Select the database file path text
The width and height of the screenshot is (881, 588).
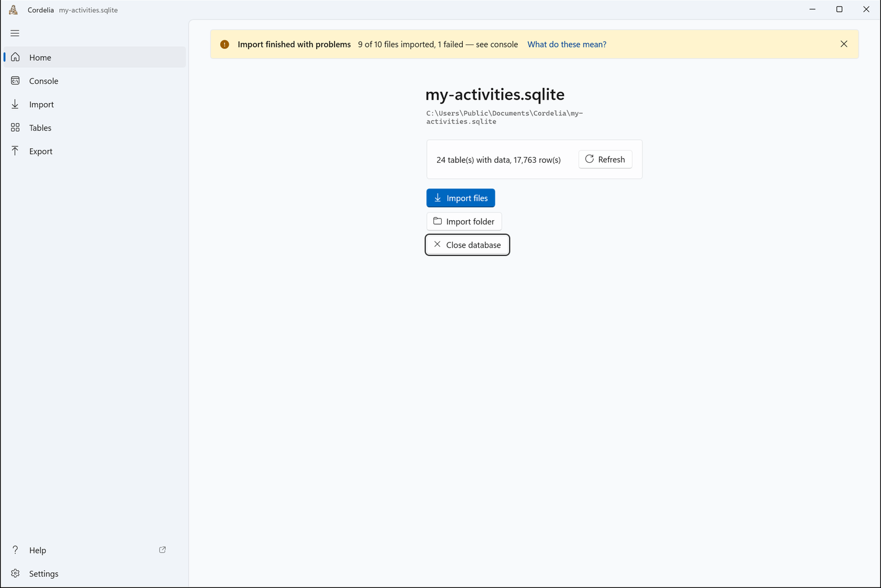[x=504, y=117]
